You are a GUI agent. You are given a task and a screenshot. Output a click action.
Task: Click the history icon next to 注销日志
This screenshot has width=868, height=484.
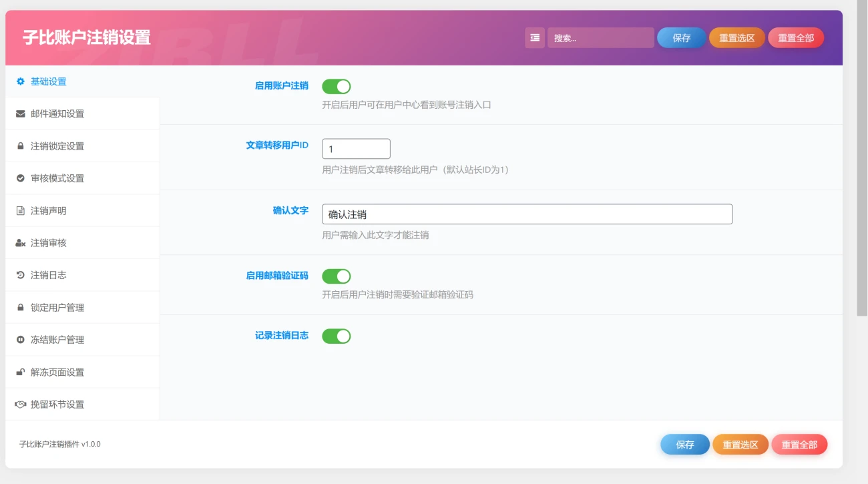click(20, 274)
